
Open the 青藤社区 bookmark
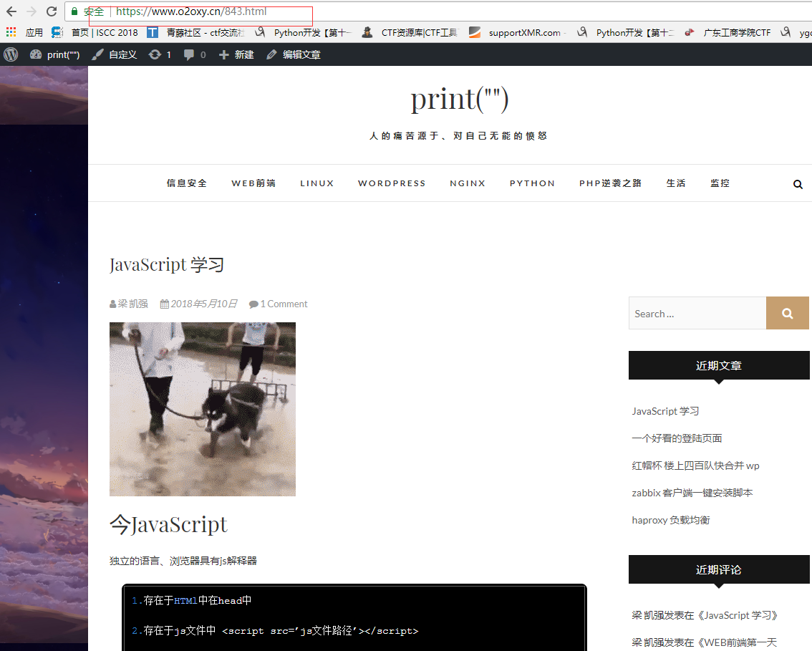(x=195, y=33)
